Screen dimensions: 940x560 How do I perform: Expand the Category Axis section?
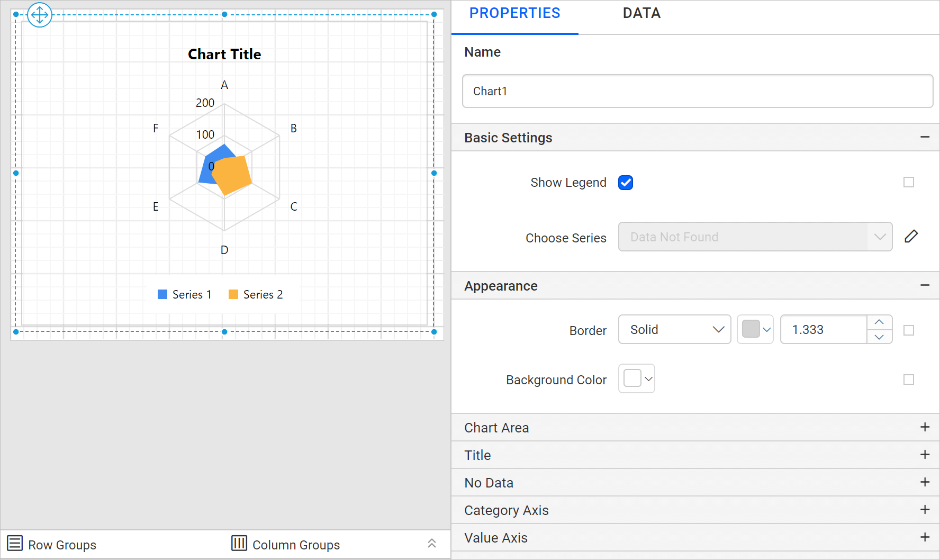click(x=925, y=510)
